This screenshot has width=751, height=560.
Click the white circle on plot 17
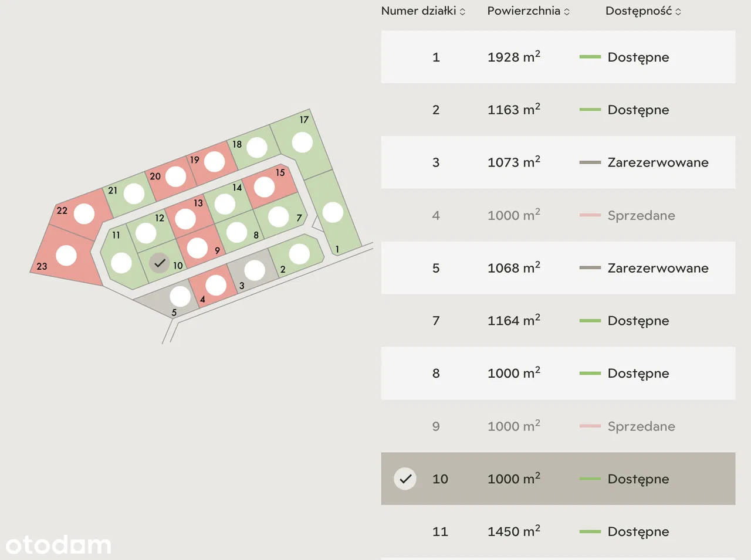click(x=302, y=142)
